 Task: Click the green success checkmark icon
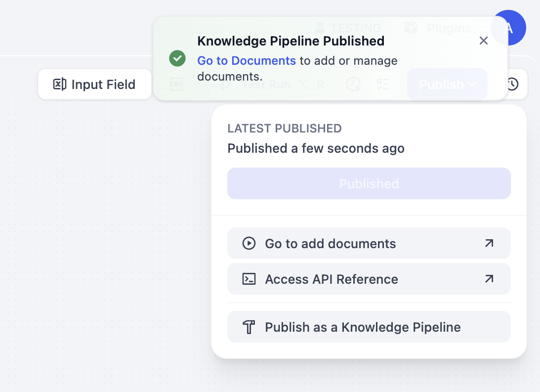(177, 58)
